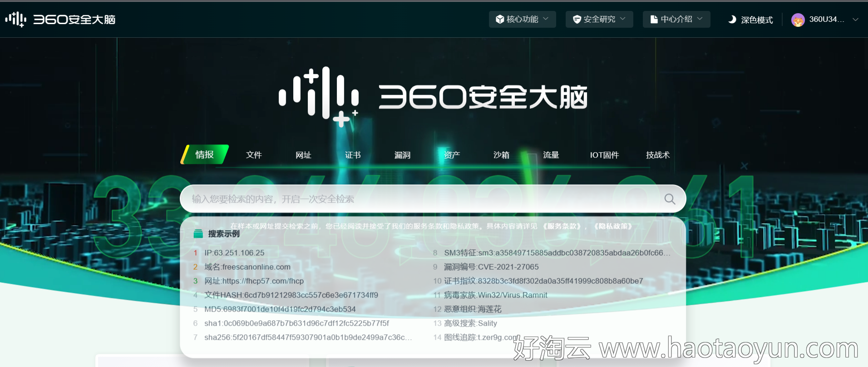Image resolution: width=868 pixels, height=367 pixels.
Task: Open the 《隐私政策》 link
Action: point(613,226)
